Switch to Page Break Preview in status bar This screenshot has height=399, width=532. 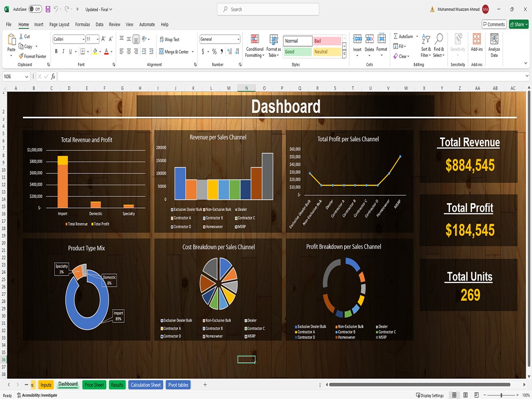[x=477, y=395]
